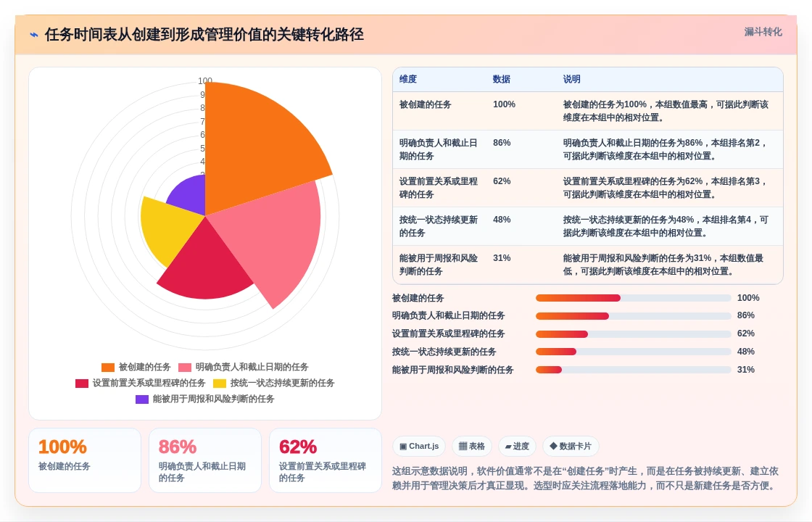Screen dimensions: 812x522
Task: Click the 说明 column header
Action: (572, 79)
